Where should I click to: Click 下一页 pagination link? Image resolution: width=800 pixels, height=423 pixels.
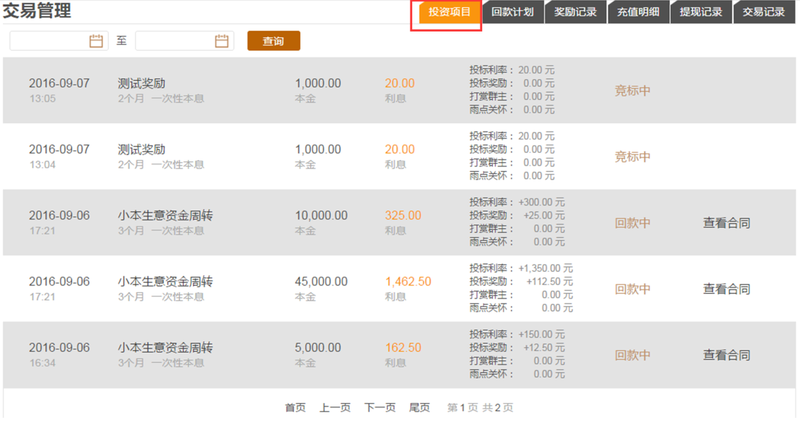[x=380, y=408]
